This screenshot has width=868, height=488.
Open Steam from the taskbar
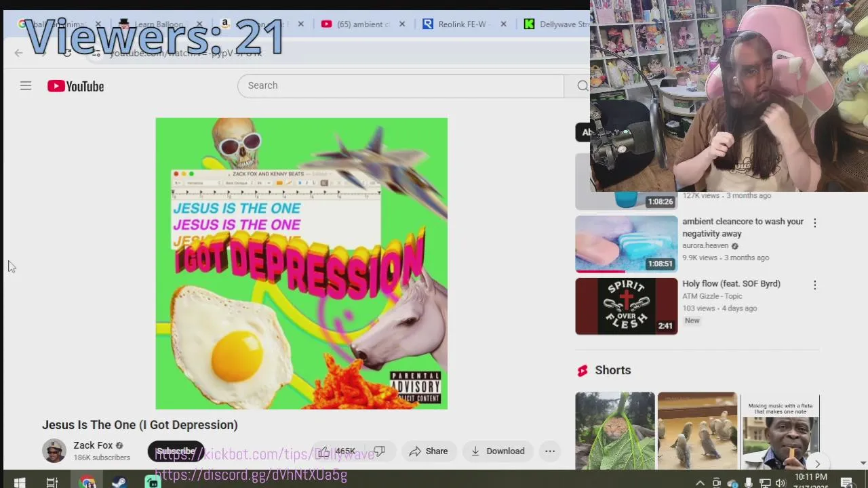point(119,483)
